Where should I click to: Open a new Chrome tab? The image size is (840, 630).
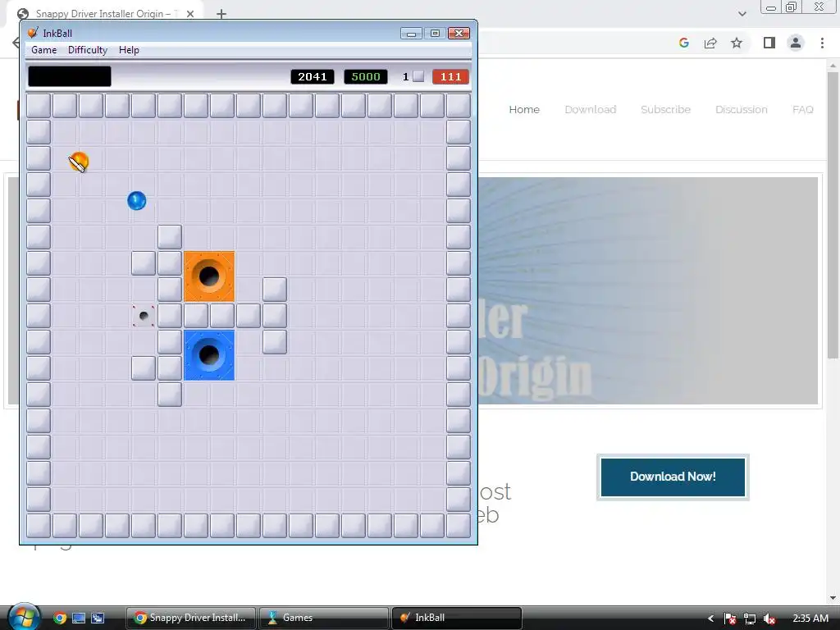(221, 14)
